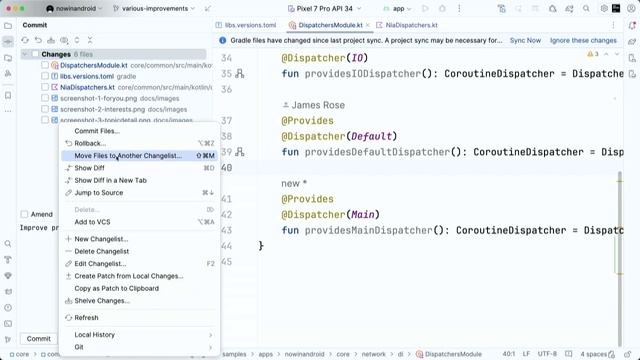640x360 pixels.
Task: Choose Shelve Changes... from context menu
Action: point(139,301)
